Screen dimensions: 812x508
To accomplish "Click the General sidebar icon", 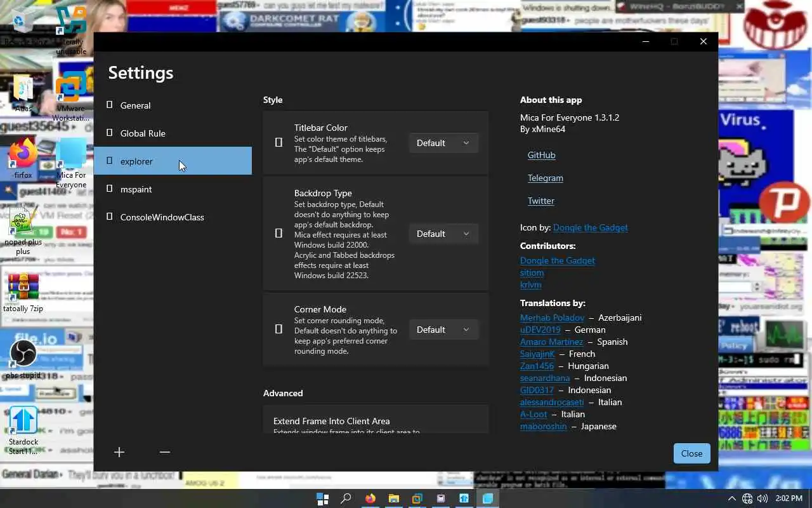I will click(109, 105).
